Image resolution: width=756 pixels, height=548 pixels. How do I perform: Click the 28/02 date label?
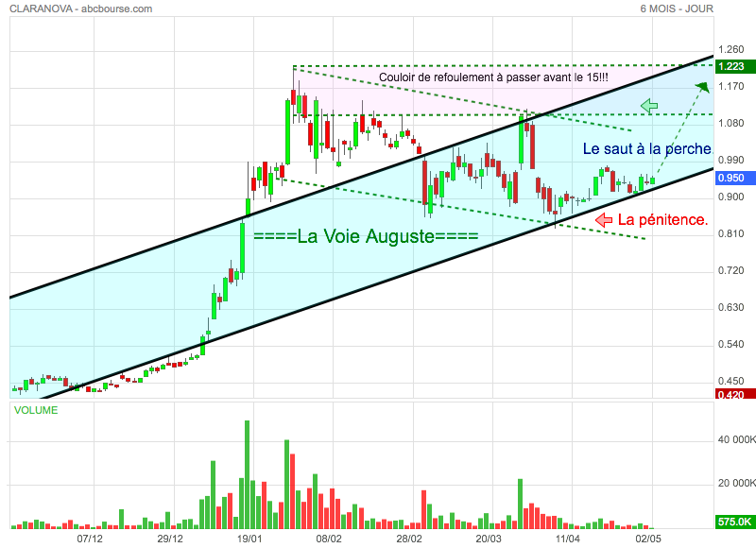pyautogui.click(x=409, y=539)
